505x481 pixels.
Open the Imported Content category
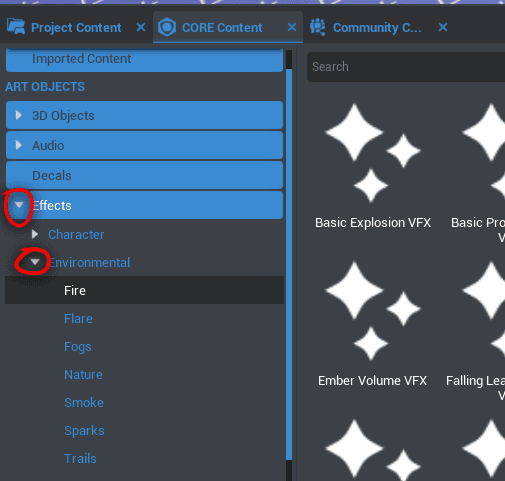coord(144,59)
